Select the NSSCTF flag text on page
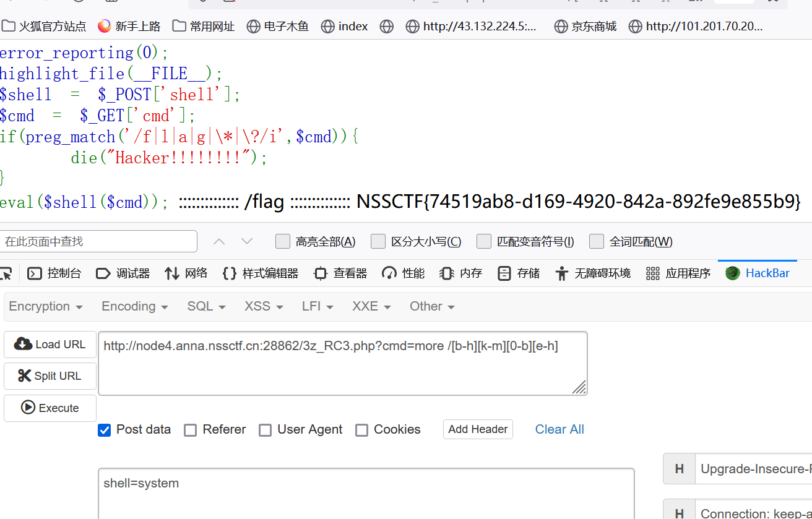The image size is (812, 519). [579, 202]
